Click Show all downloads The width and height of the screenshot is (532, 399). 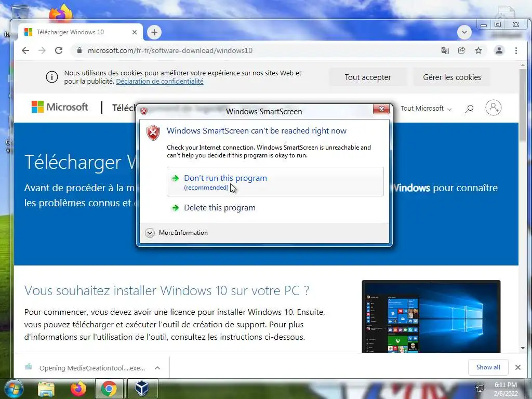pos(488,367)
